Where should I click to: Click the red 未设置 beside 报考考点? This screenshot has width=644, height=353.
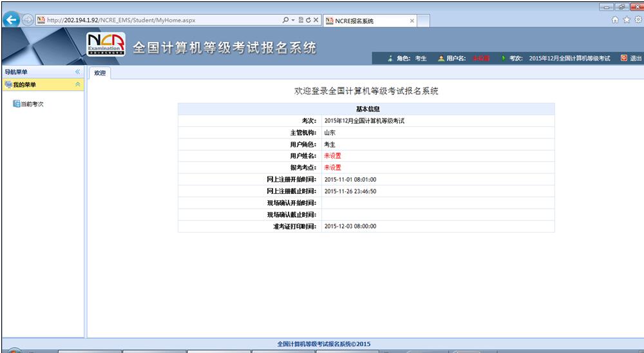[x=333, y=167]
